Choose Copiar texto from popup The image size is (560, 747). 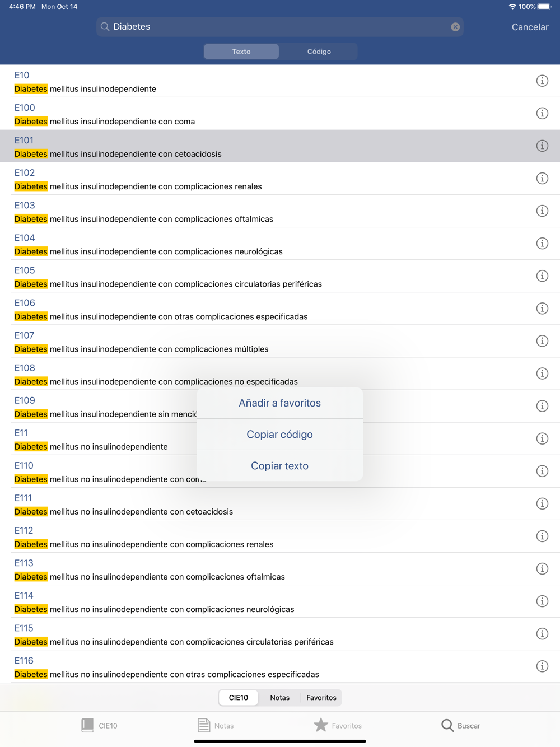280,466
